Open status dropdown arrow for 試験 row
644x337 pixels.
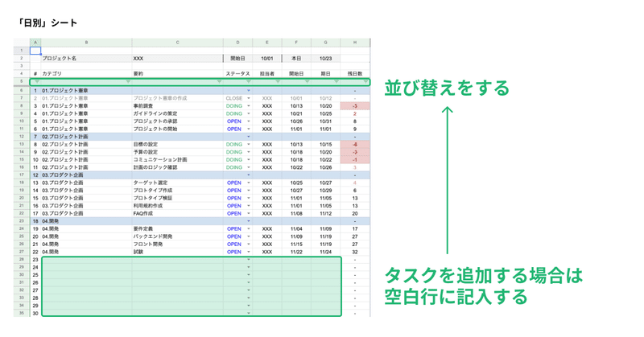click(249, 252)
